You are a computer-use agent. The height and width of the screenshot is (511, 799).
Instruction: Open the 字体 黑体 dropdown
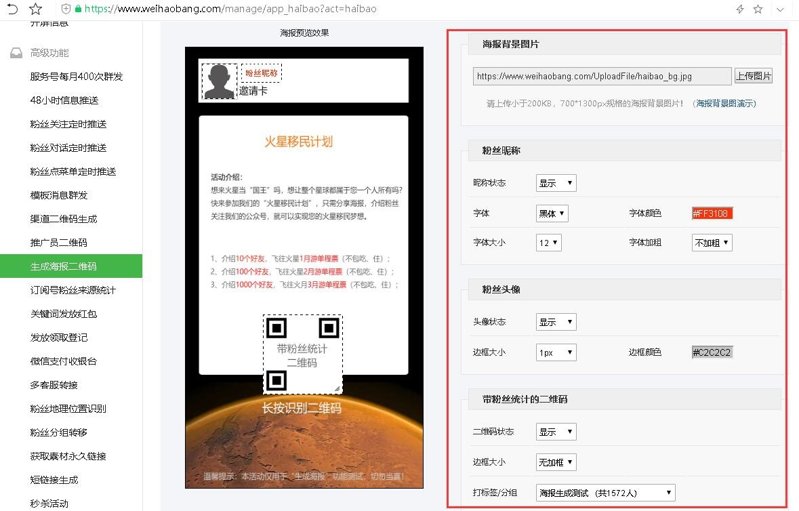click(552, 213)
